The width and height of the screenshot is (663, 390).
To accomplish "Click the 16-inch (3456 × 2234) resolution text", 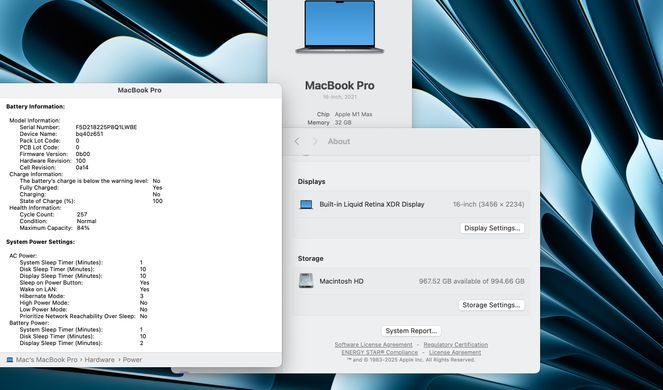I will 488,204.
